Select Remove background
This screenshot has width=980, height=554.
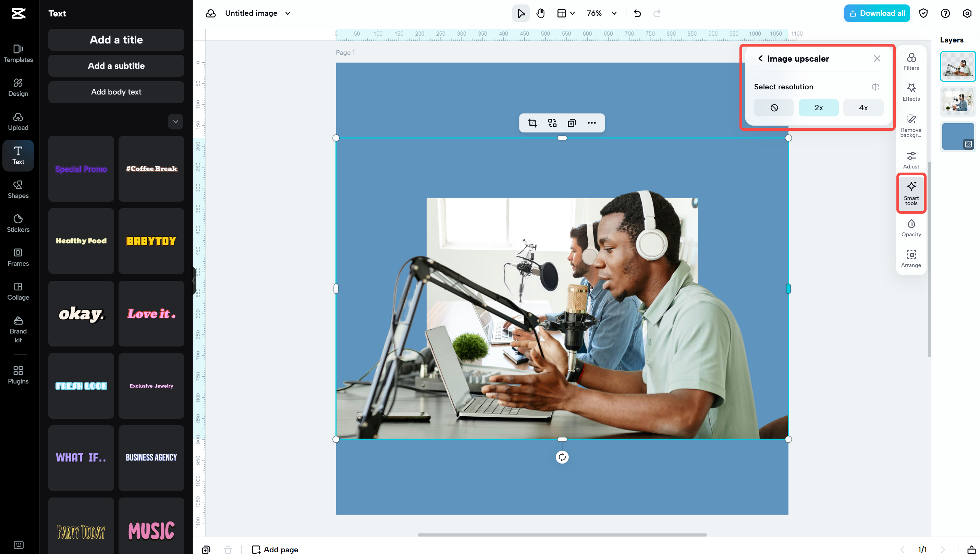click(x=911, y=126)
